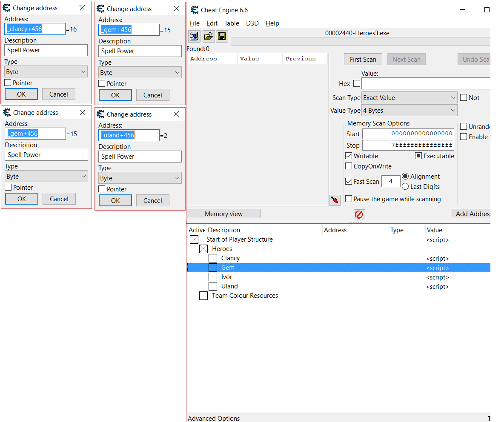Open the Memory view button
This screenshot has height=422, width=504.
click(223, 214)
